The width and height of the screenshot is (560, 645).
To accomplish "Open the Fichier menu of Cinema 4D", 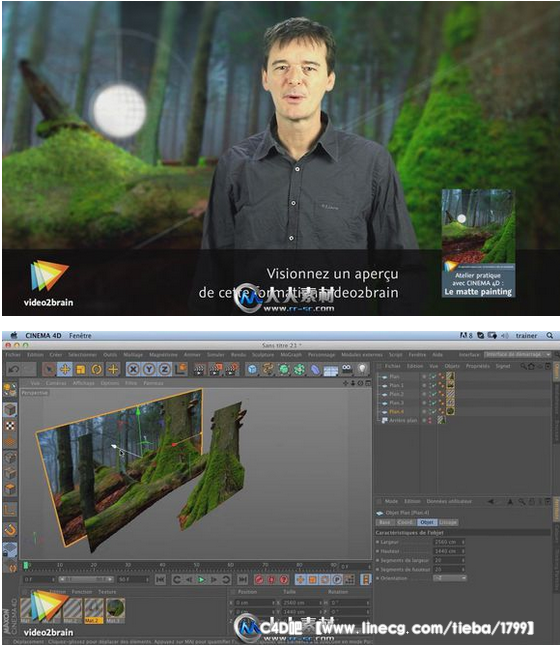I will pyautogui.click(x=13, y=355).
